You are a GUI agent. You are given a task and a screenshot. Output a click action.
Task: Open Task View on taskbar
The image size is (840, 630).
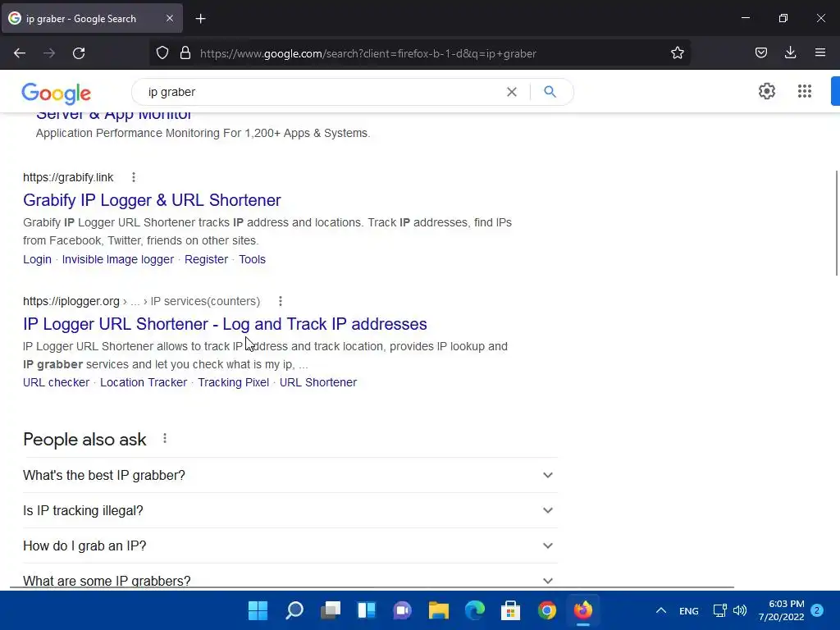coord(331,610)
